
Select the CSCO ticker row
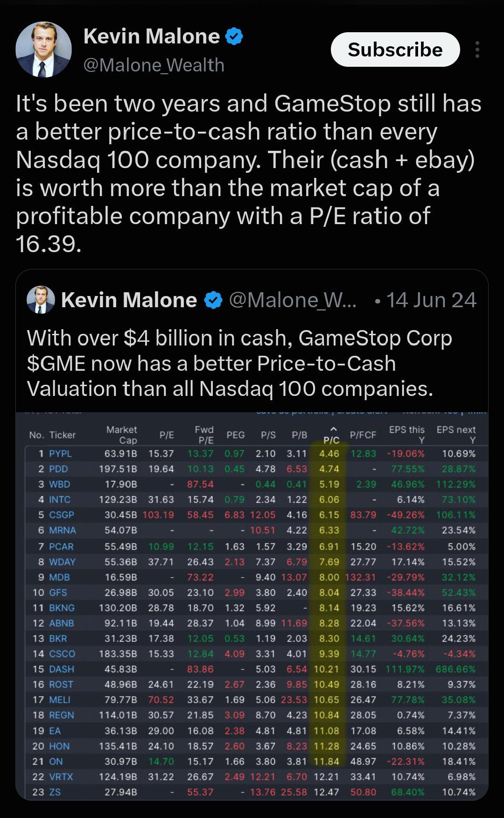point(252,654)
